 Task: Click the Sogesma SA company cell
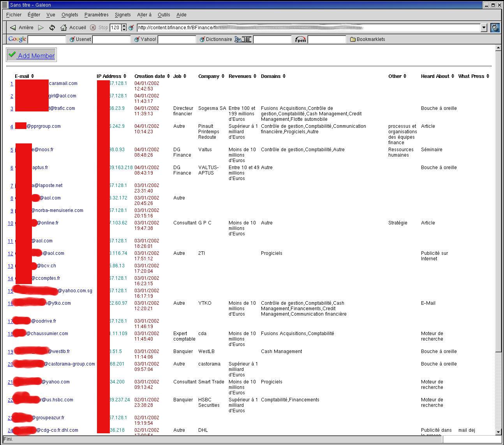coord(212,108)
